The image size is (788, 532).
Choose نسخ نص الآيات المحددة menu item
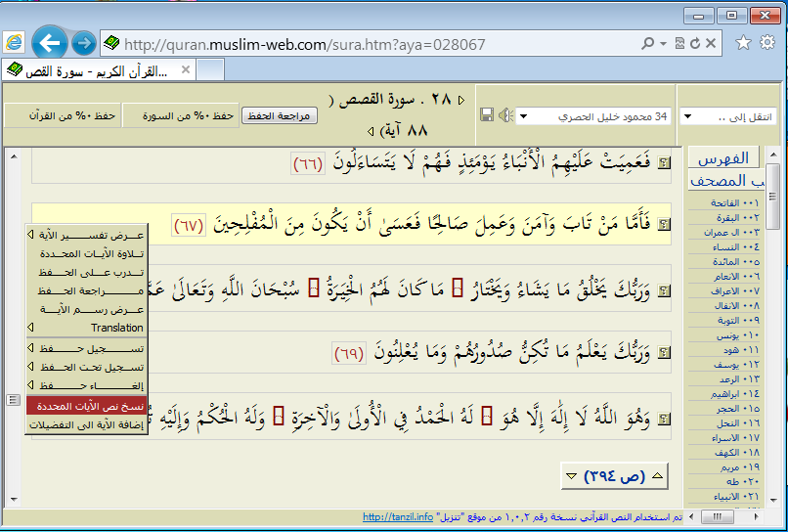point(86,406)
